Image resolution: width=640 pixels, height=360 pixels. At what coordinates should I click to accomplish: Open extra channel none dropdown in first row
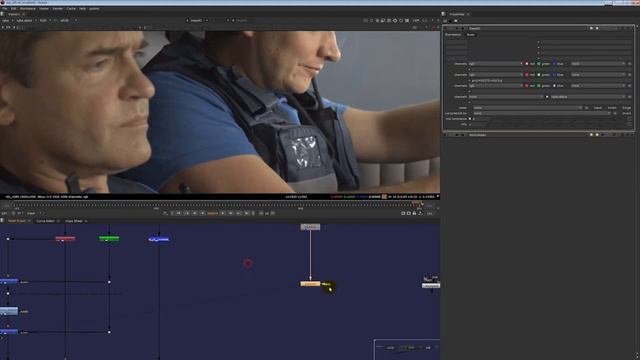pos(598,64)
